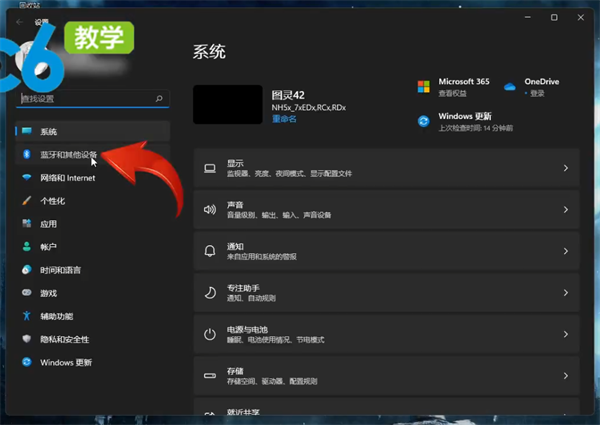Click the accounts person icon

coord(26,246)
